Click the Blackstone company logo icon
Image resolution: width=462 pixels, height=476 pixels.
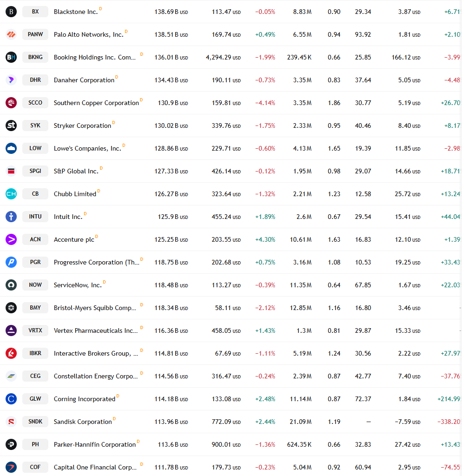[x=11, y=12]
